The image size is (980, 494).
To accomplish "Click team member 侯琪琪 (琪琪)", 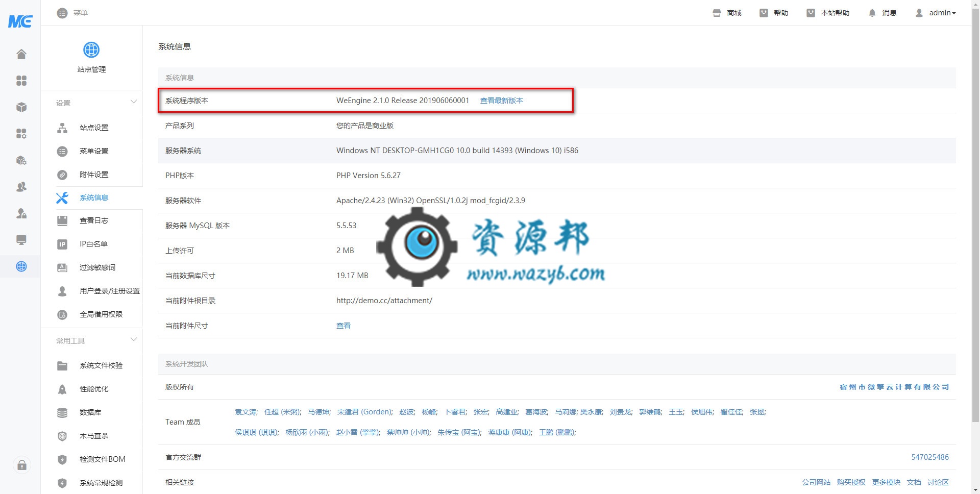I will click(x=257, y=432).
